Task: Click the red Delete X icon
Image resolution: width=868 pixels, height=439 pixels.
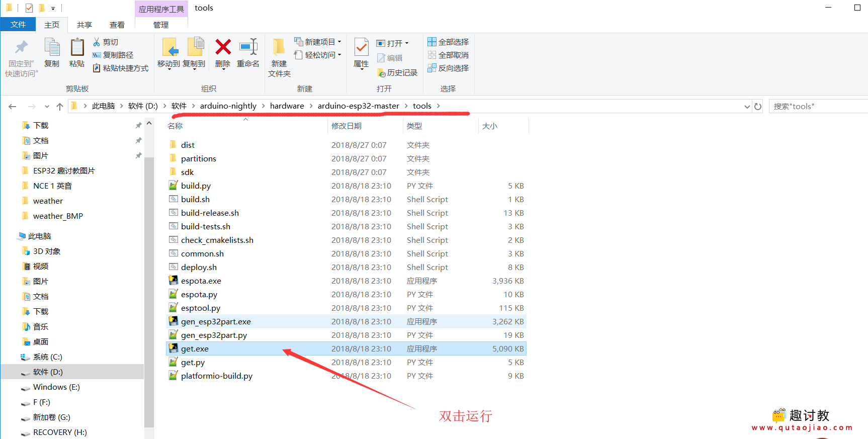Action: point(223,47)
